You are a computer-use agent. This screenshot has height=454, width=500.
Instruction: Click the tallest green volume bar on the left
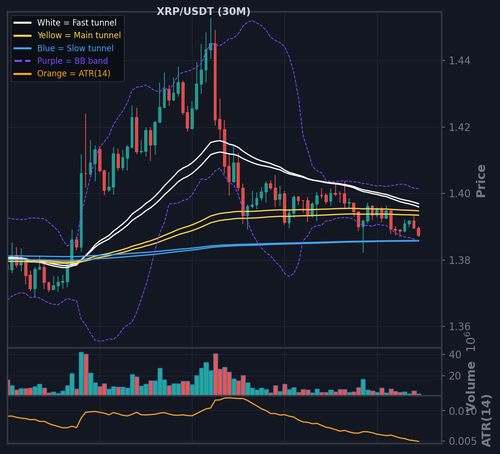pyautogui.click(x=81, y=373)
